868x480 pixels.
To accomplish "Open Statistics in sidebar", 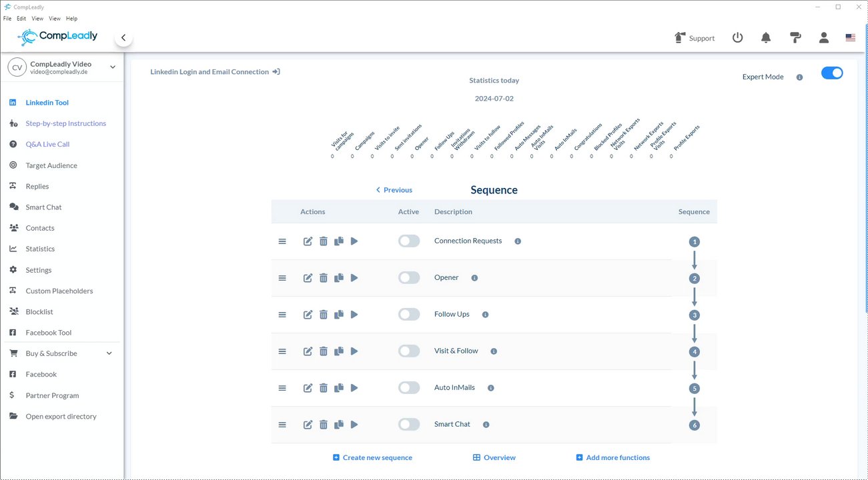I will [40, 249].
